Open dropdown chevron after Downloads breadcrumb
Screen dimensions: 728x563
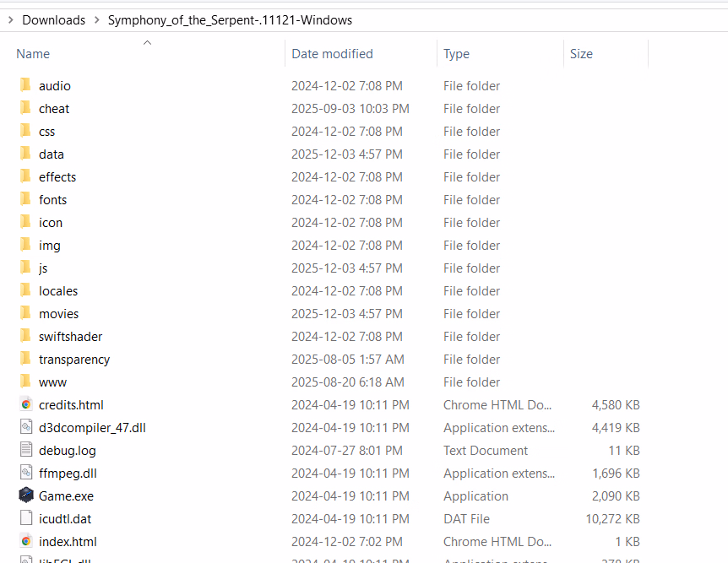point(96,19)
